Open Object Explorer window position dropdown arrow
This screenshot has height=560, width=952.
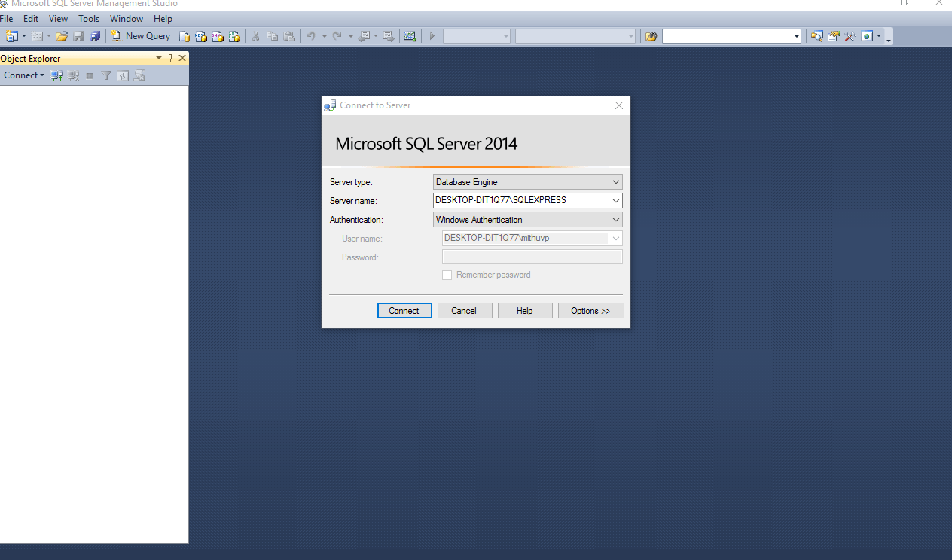159,58
